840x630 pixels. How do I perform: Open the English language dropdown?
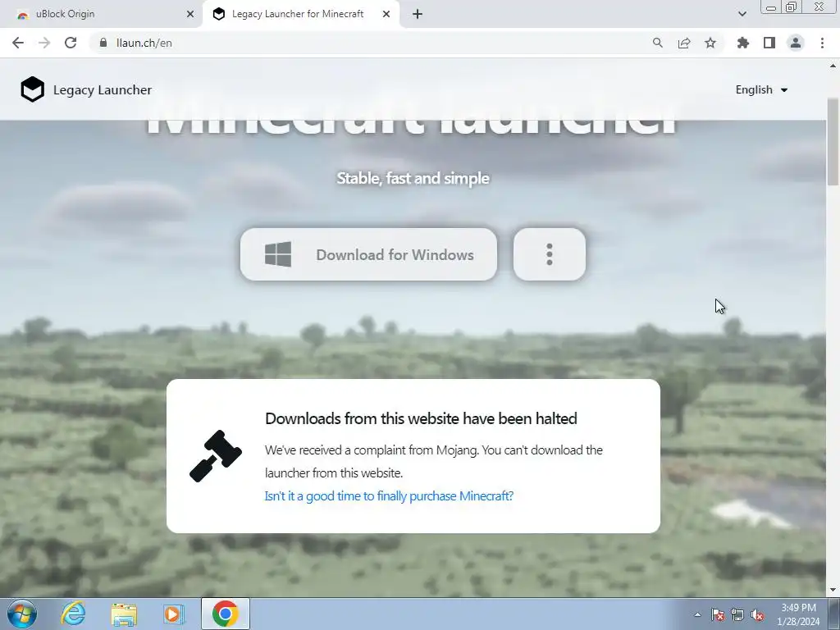pyautogui.click(x=761, y=89)
